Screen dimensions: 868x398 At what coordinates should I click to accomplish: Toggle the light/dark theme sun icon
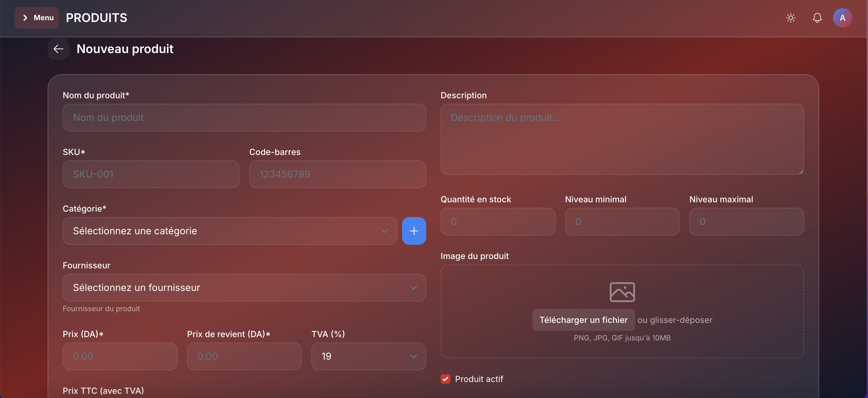click(791, 18)
